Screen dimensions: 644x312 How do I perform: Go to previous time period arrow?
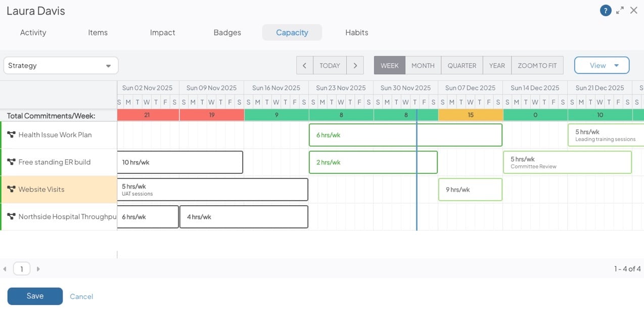304,65
